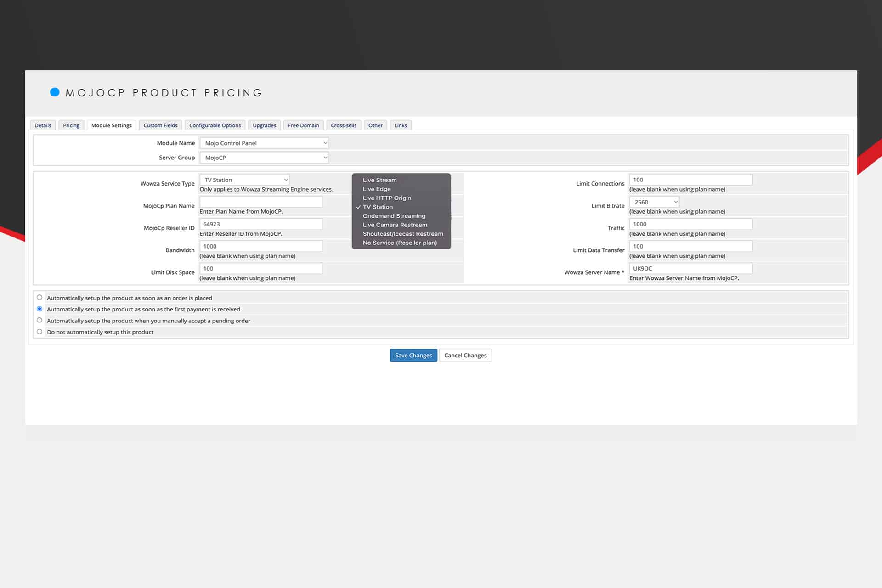Image resolution: width=882 pixels, height=588 pixels.
Task: Choose Live Edge option
Action: tap(377, 189)
